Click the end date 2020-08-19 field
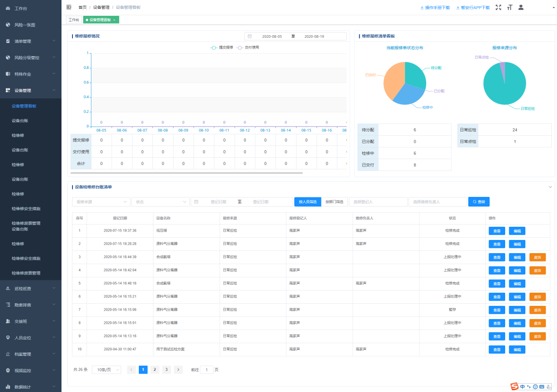The image size is (557, 392). coord(314,36)
